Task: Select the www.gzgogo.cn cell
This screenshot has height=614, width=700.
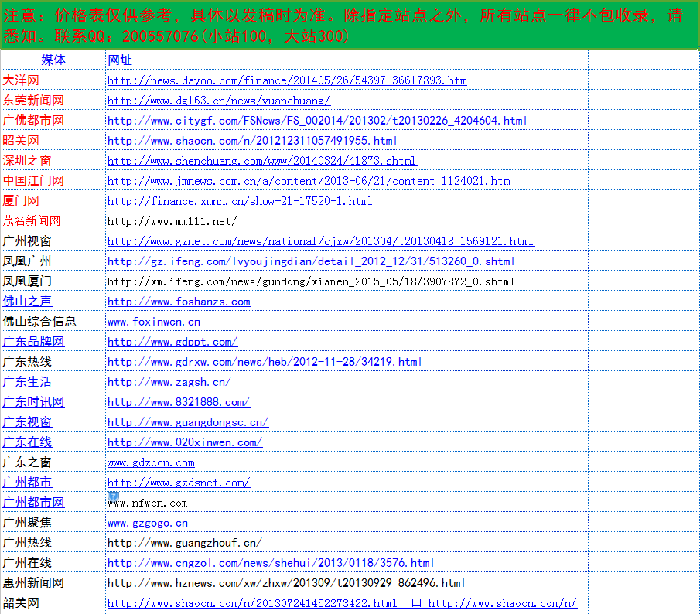Action: point(347,522)
